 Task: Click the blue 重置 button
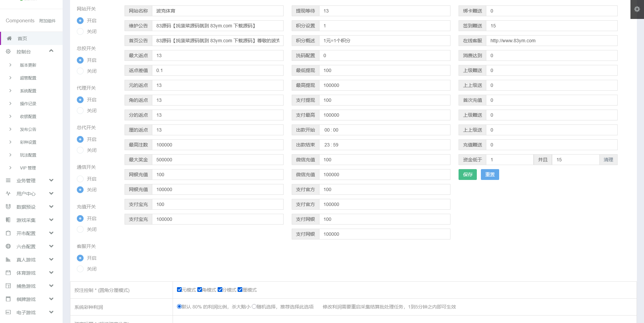click(x=490, y=175)
